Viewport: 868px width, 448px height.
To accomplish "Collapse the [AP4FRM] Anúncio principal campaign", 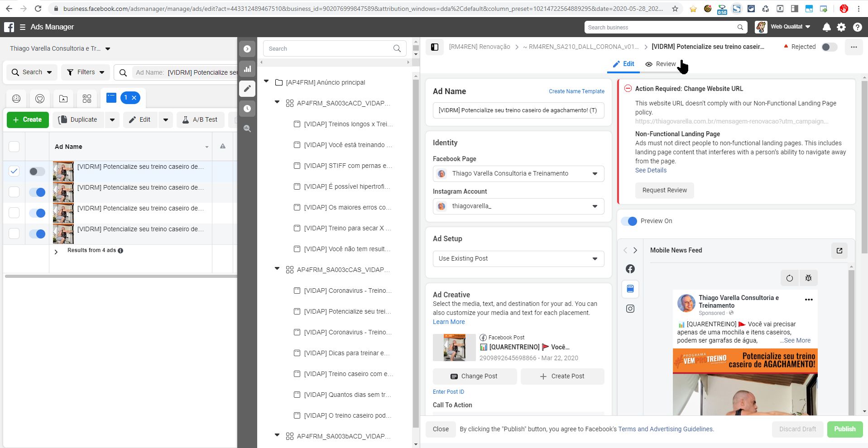I will click(x=267, y=82).
